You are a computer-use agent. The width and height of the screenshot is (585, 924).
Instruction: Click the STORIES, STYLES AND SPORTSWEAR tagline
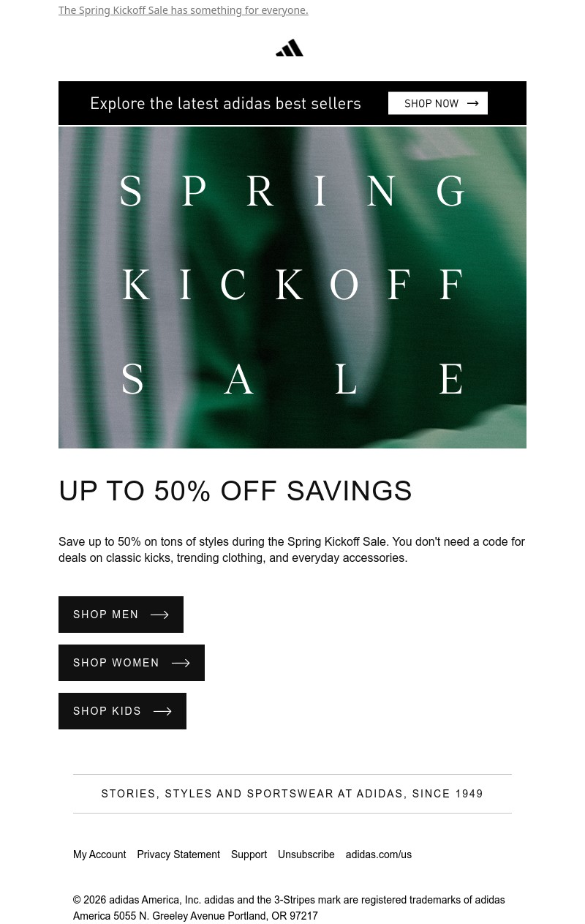pyautogui.click(x=292, y=794)
